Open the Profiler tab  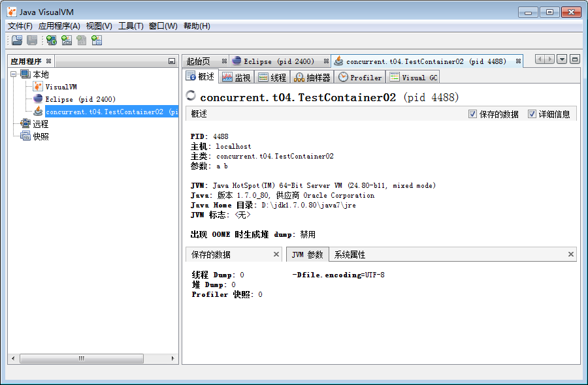[360, 78]
